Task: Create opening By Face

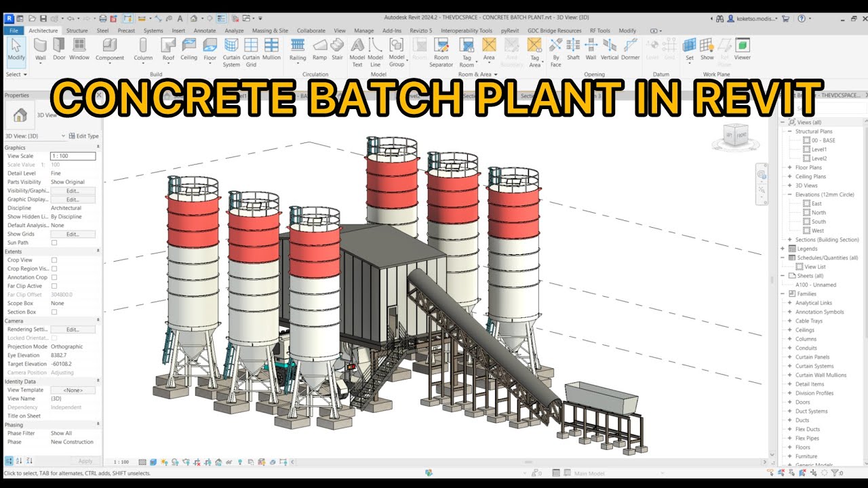Action: pyautogui.click(x=556, y=52)
